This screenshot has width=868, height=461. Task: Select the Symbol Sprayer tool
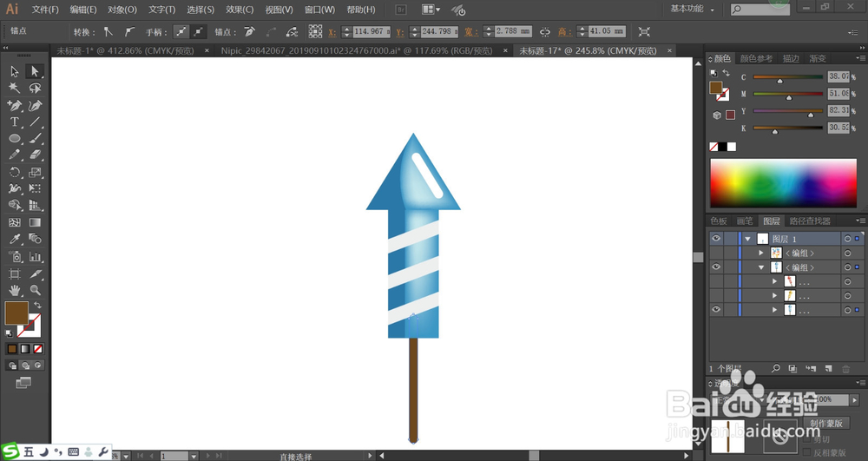[15, 257]
